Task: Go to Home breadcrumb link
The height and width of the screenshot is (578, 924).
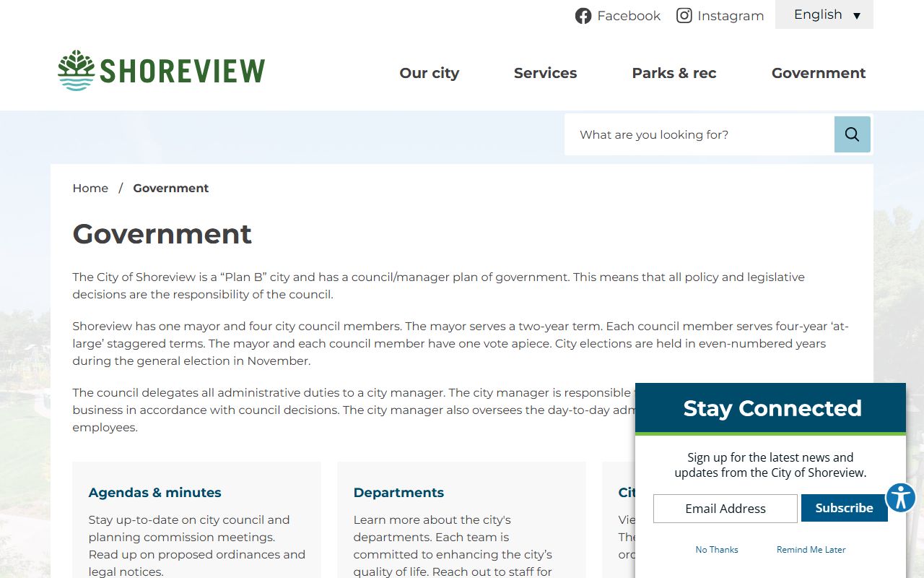Action: (x=90, y=188)
